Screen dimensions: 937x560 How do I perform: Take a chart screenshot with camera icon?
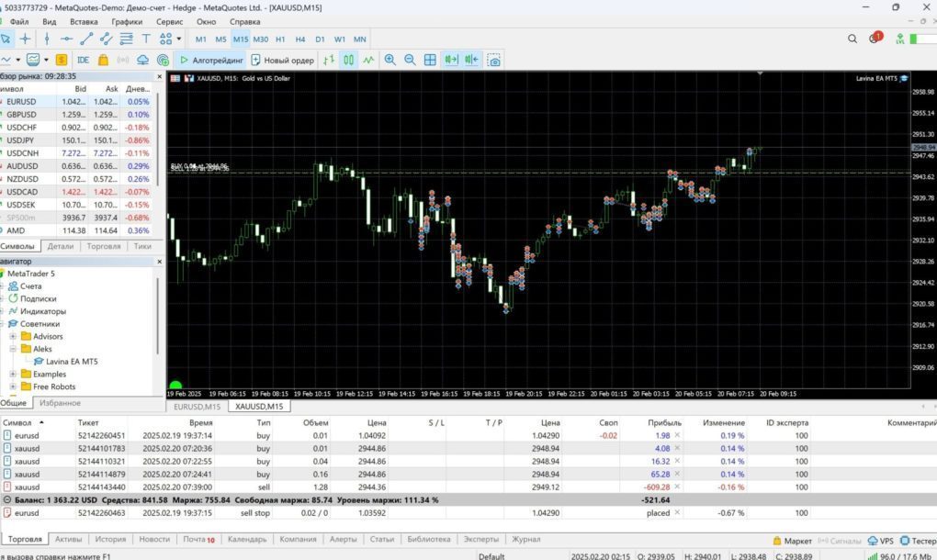click(493, 61)
